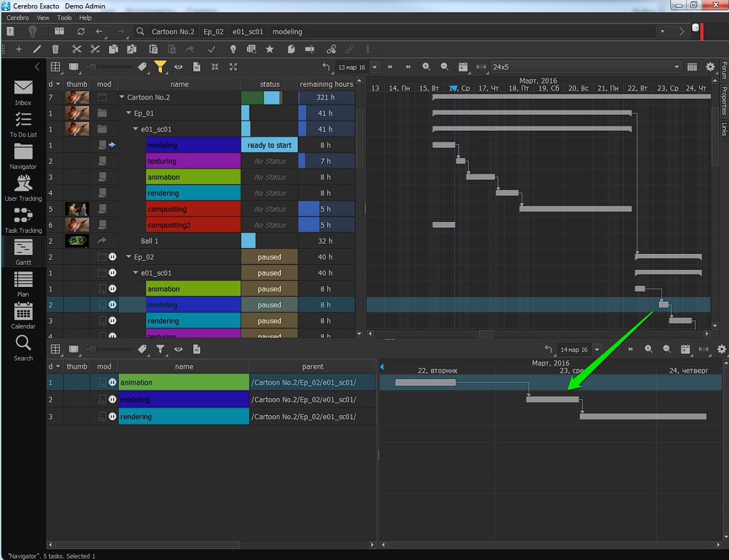Toggle table view in lower panel

pyautogui.click(x=55, y=350)
